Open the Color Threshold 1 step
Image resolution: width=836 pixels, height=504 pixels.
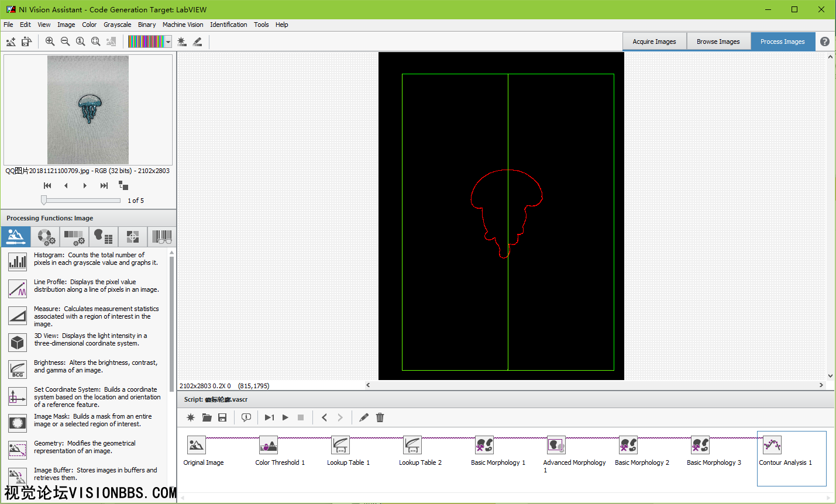coord(269,446)
